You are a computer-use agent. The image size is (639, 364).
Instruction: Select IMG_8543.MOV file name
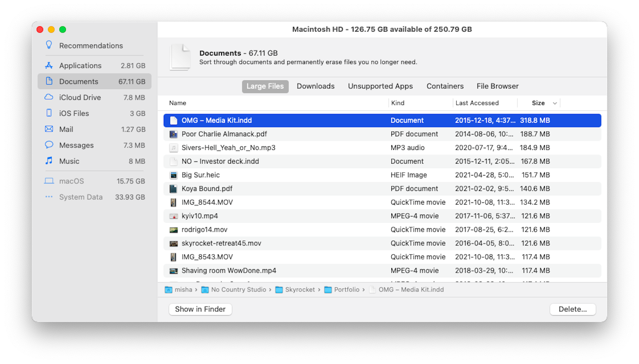(x=207, y=257)
